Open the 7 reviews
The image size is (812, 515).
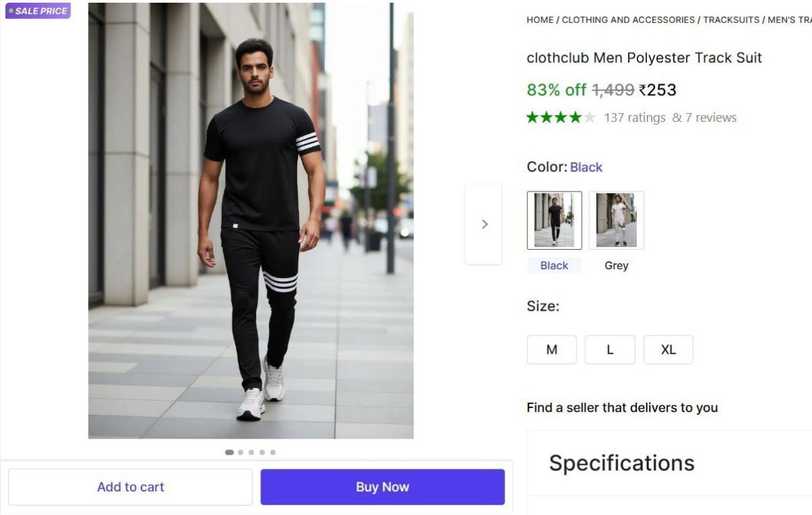click(x=712, y=117)
